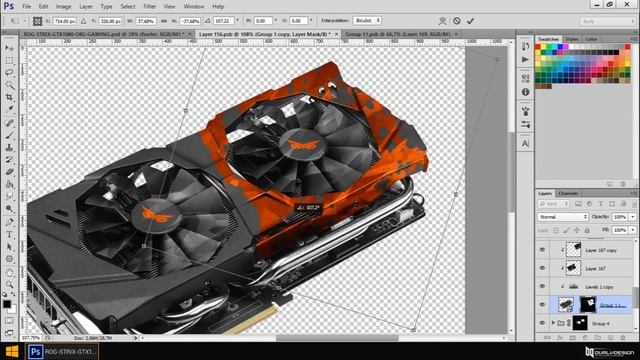
Task: Commit the transform with the checkmark
Action: 470,21
